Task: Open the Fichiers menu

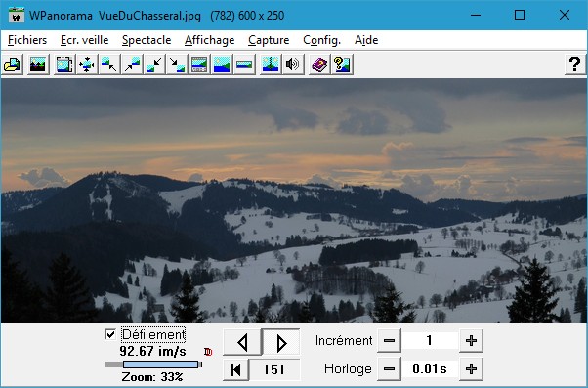Action: click(27, 40)
